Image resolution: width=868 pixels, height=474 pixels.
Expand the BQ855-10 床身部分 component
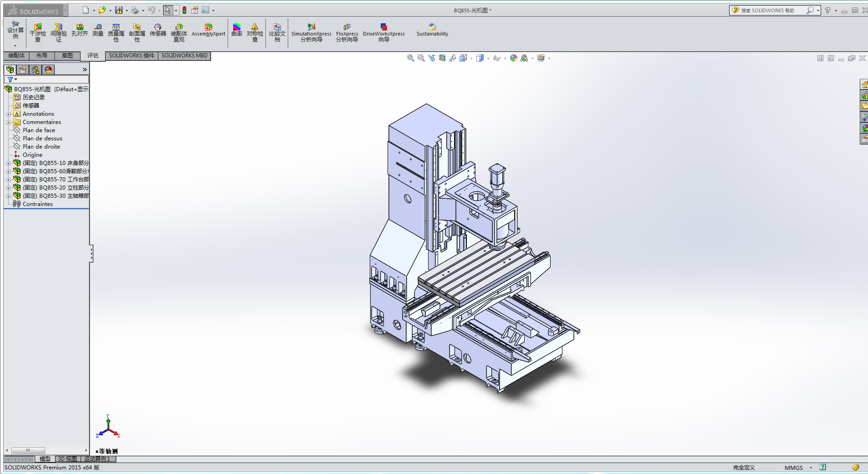pos(8,163)
